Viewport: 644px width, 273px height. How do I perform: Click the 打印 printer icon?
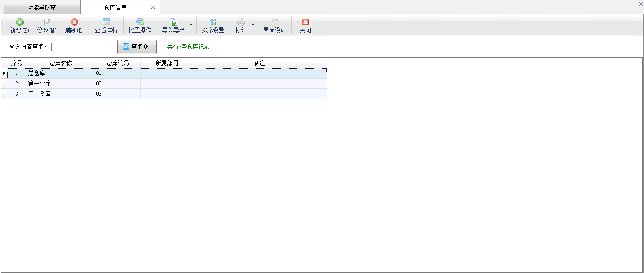[240, 22]
